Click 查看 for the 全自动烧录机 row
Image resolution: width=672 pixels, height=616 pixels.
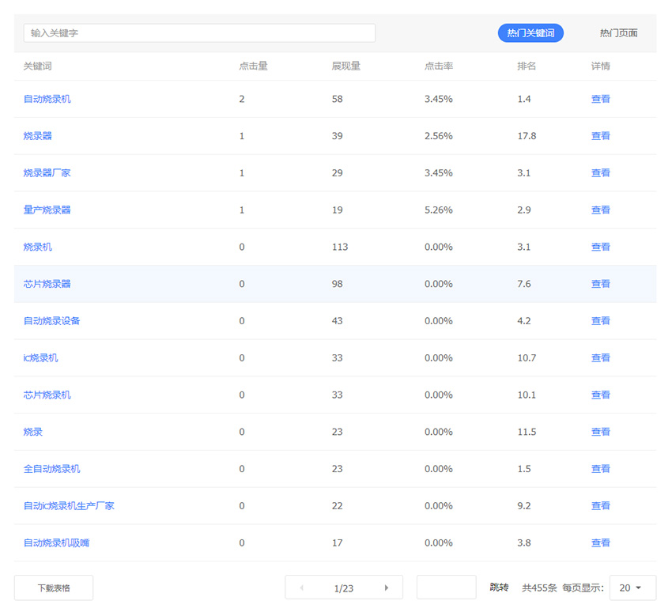[600, 469]
